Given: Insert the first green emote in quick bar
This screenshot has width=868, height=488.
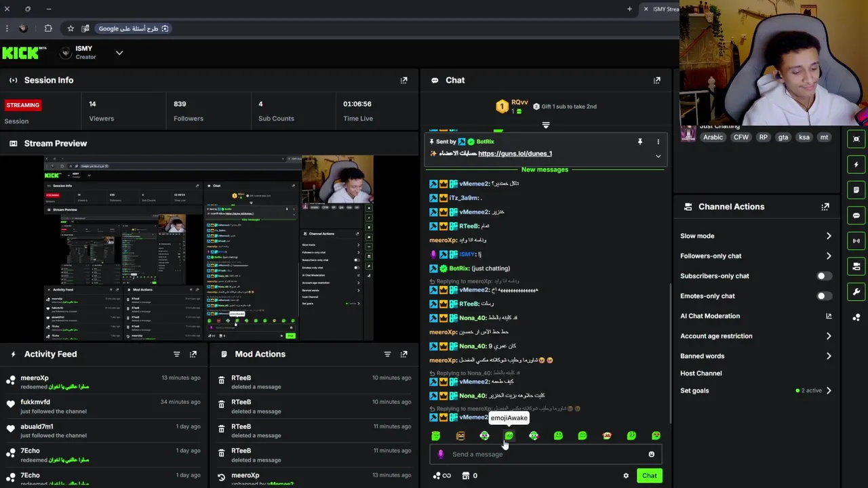Looking at the screenshot, I should [436, 436].
